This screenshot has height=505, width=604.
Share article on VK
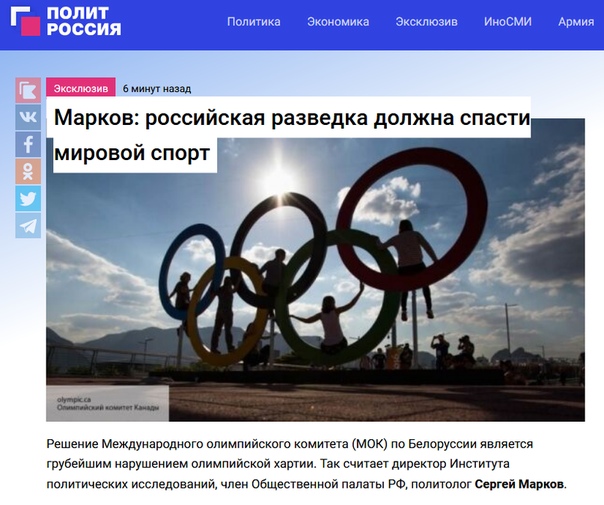28,117
